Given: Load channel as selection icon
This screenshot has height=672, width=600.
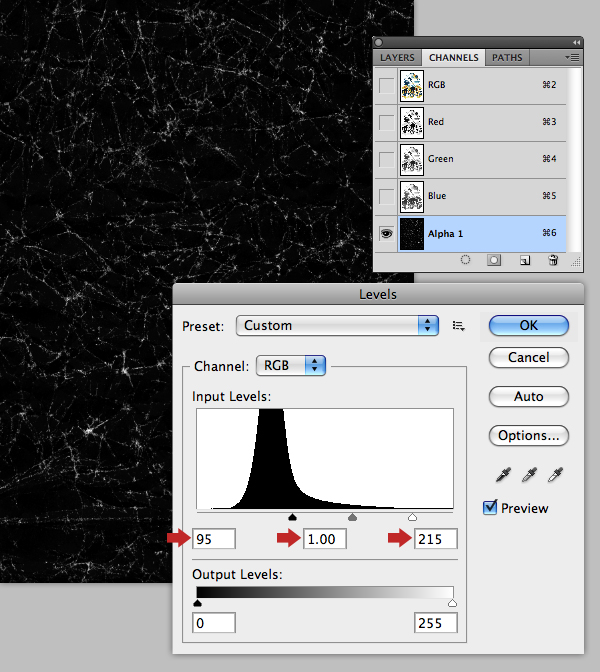Looking at the screenshot, I should (x=465, y=260).
